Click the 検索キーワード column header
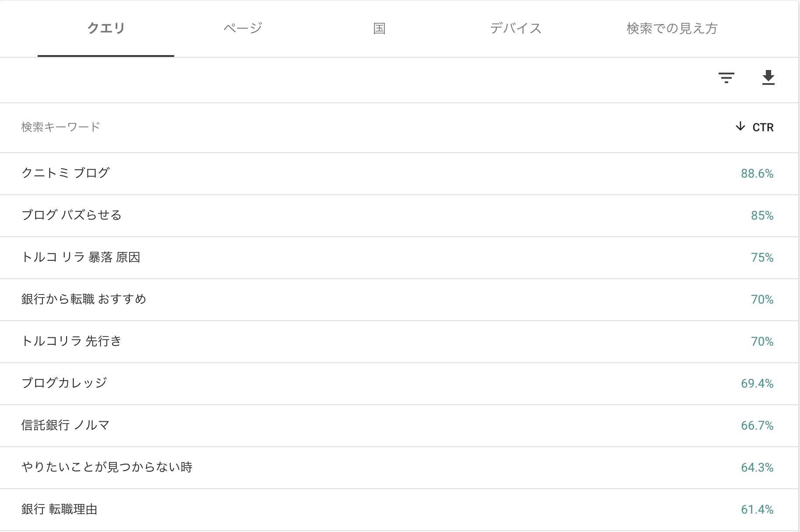 point(60,127)
